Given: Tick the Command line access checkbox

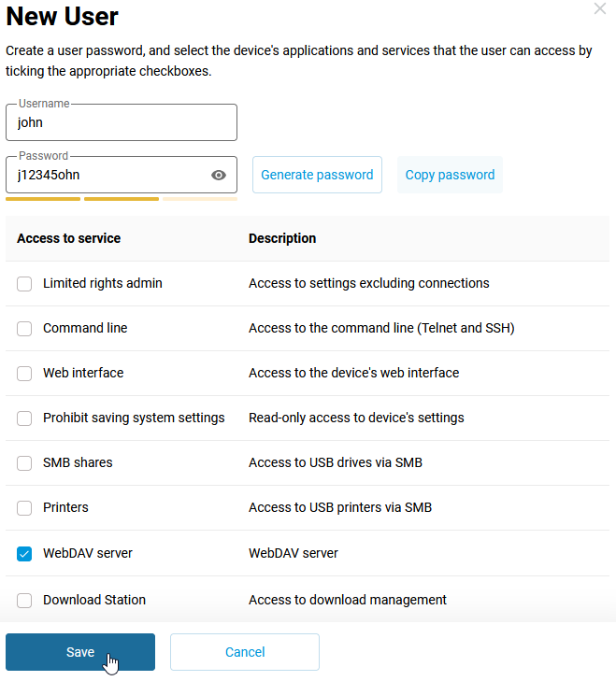Looking at the screenshot, I should coord(24,329).
